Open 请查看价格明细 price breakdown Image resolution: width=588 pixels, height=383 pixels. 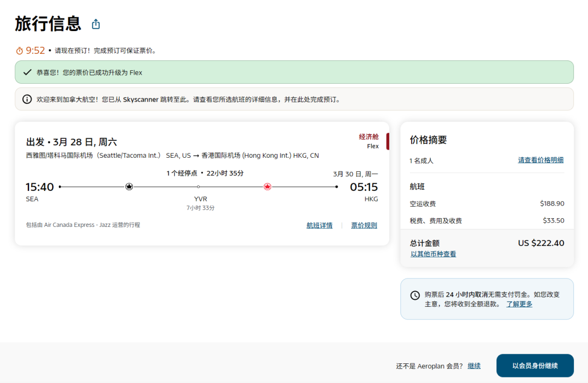point(540,160)
